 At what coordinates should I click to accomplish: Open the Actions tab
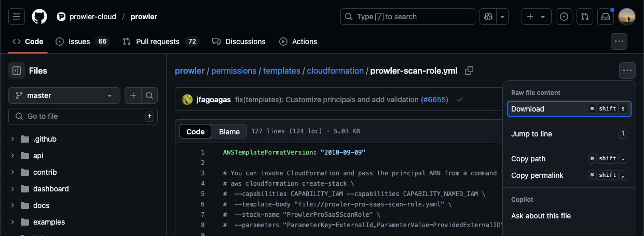pos(298,41)
